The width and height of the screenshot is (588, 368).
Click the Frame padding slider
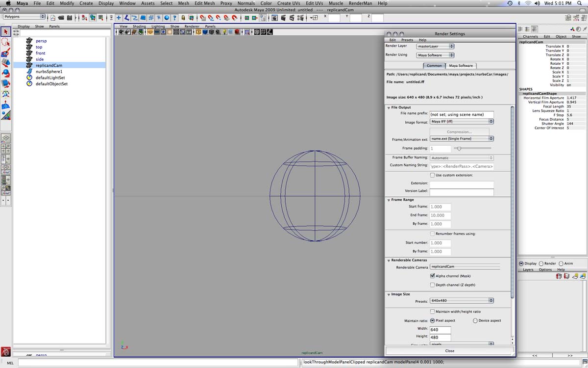459,148
